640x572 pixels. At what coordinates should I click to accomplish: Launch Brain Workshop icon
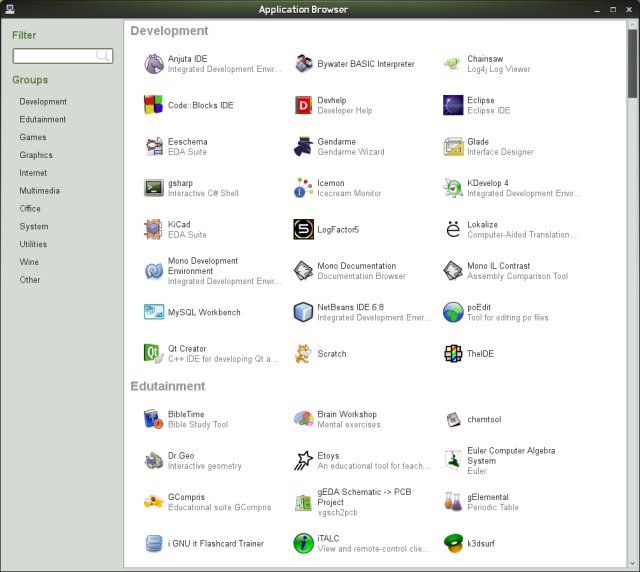(x=303, y=419)
